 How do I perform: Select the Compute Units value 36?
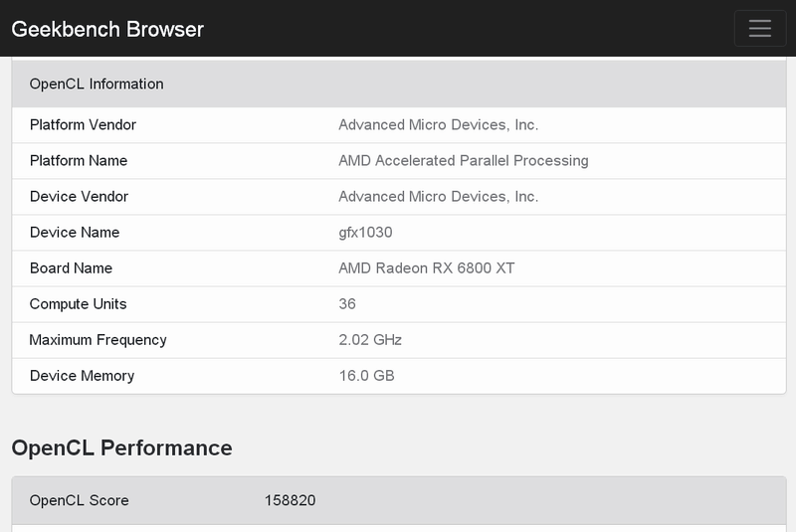(347, 304)
